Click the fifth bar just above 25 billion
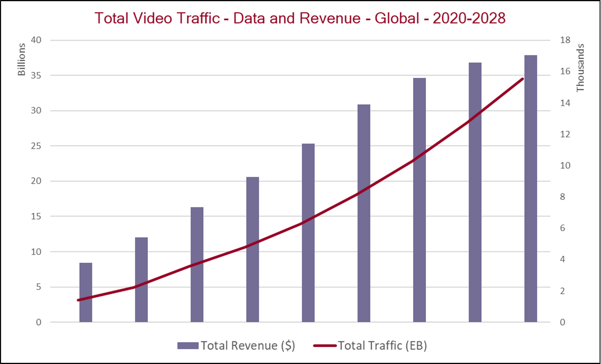 click(x=308, y=232)
